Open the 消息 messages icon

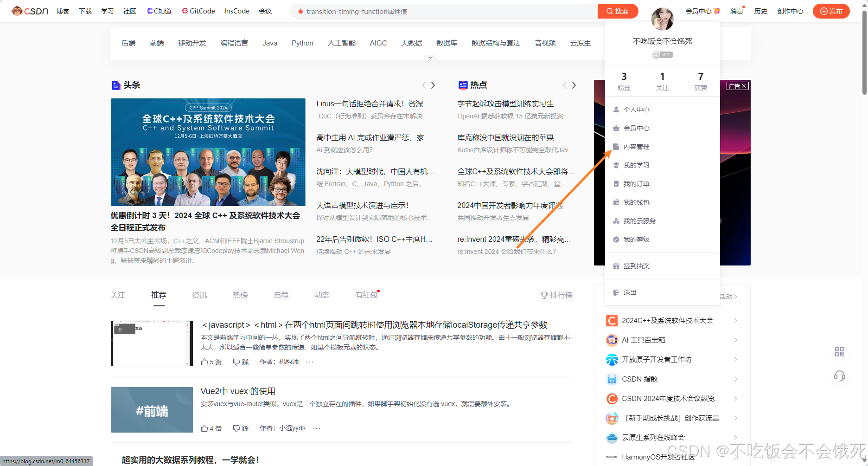tap(736, 11)
